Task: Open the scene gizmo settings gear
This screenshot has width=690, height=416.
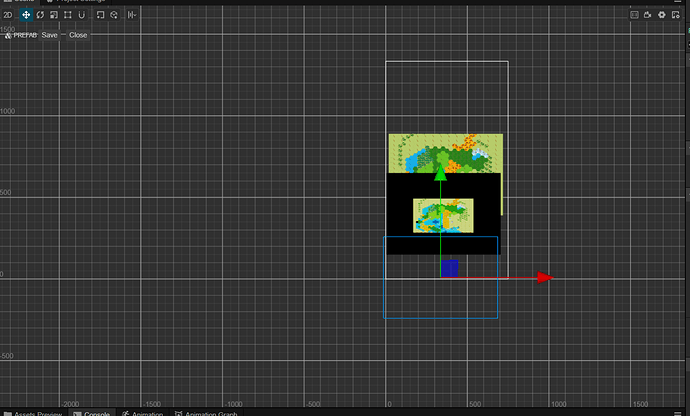Action: tap(662, 15)
